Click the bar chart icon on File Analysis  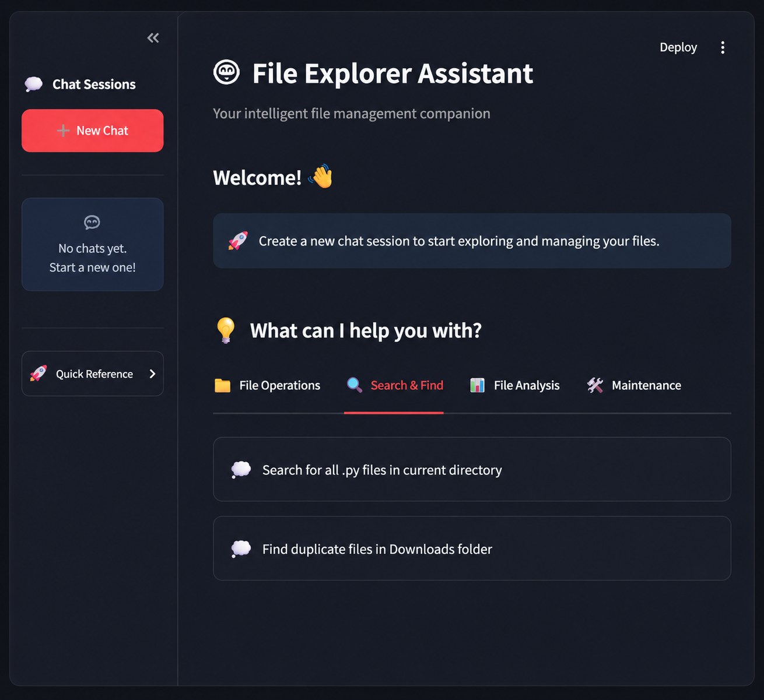(477, 385)
